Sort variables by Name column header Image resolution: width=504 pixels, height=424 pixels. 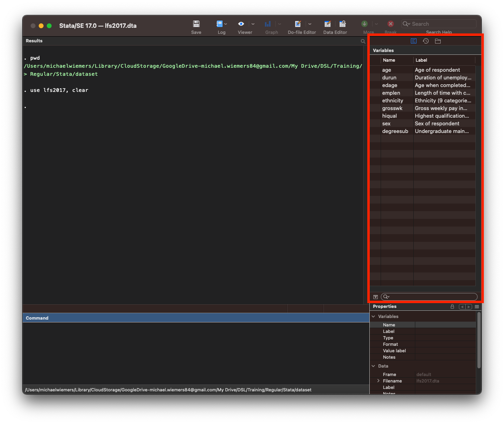pos(389,60)
